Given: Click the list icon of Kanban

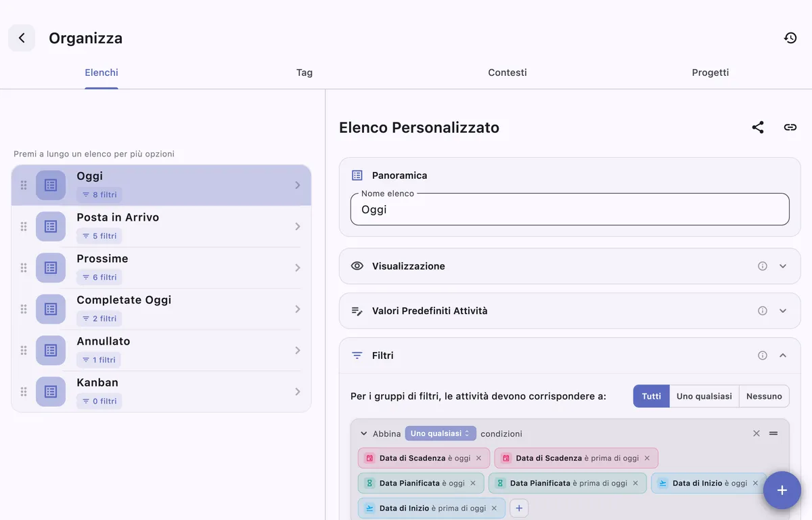Looking at the screenshot, I should [51, 392].
